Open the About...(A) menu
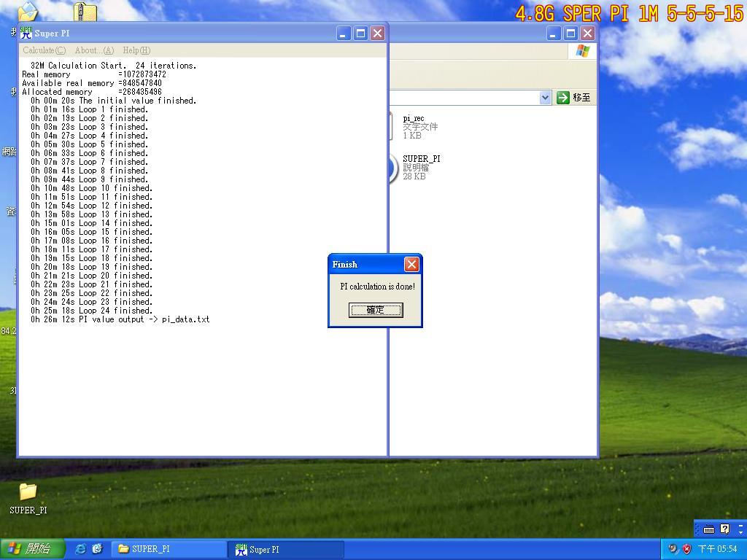This screenshot has width=747, height=560. [94, 50]
